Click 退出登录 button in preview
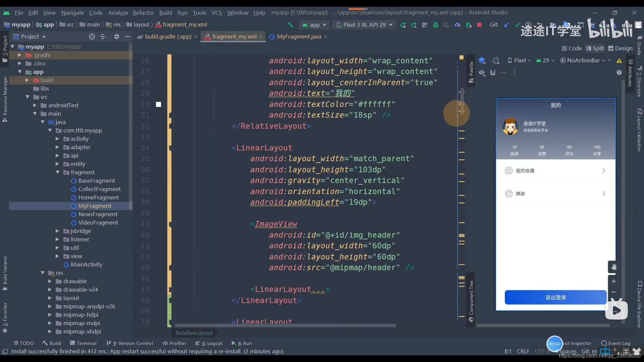The height and width of the screenshot is (362, 644). (x=555, y=297)
